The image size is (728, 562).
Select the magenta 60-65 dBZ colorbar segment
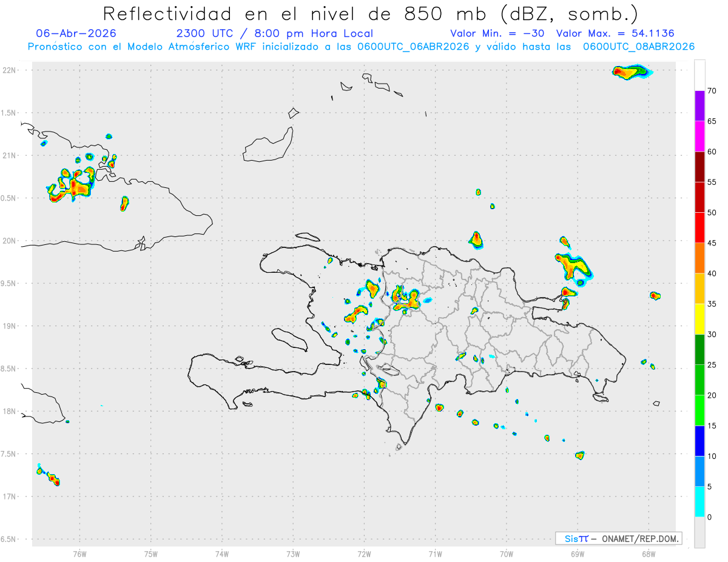(x=699, y=136)
